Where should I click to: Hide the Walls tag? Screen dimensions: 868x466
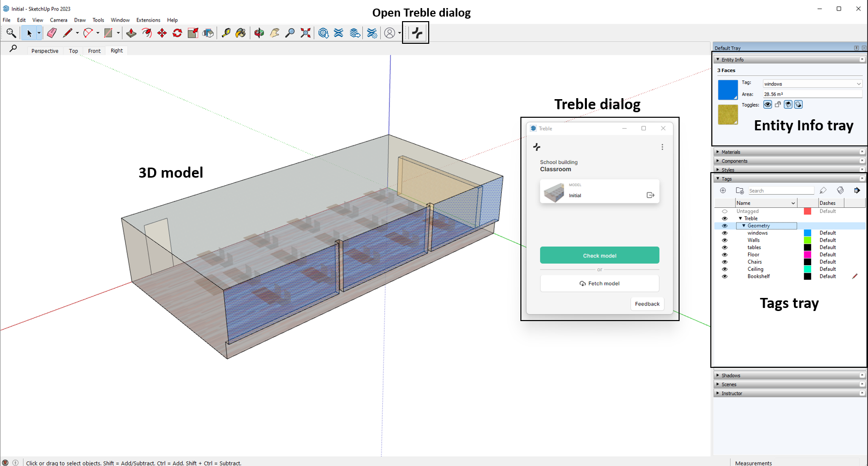(x=724, y=240)
